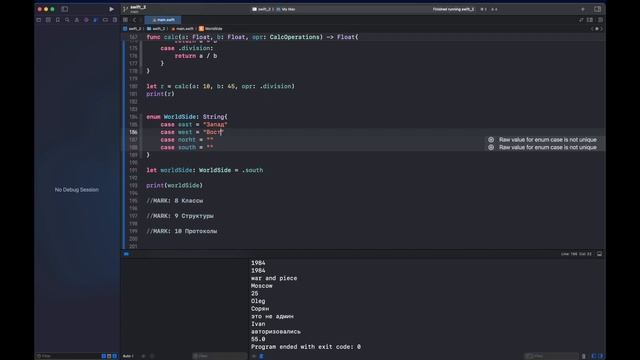
Task: Open swift_2 folder in the jump bar
Action: tap(156, 29)
